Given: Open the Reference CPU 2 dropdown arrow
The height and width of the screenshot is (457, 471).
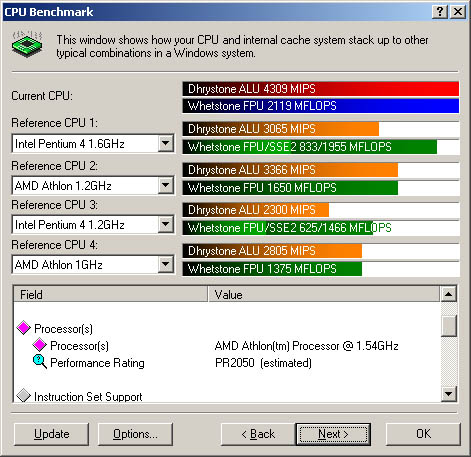Looking at the screenshot, I should (165, 185).
